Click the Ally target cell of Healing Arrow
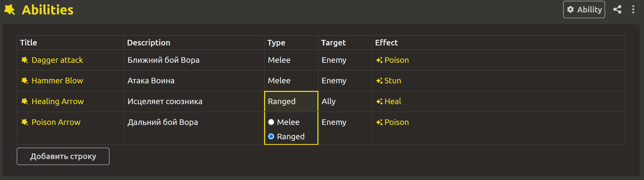This screenshot has width=644, height=180. 345,102
